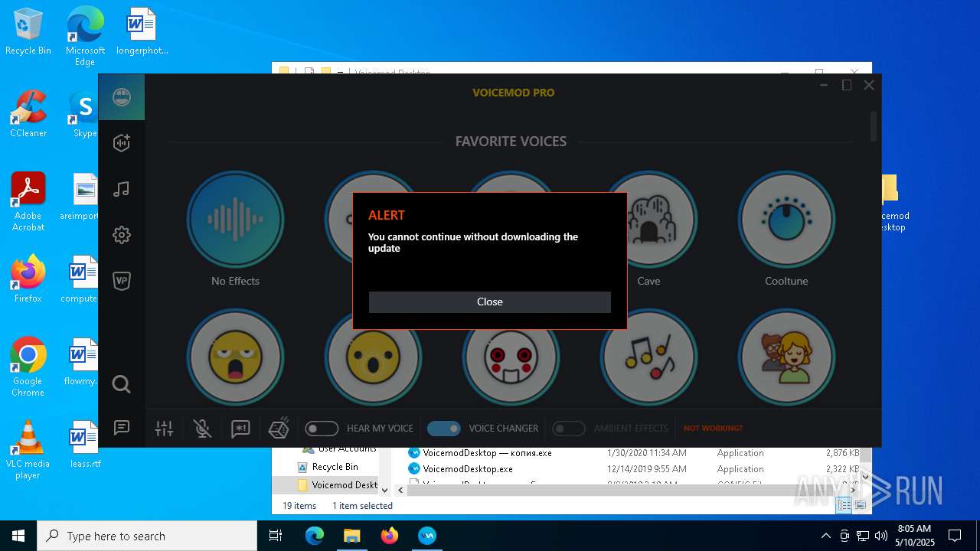Screen dimensions: 980x551
Task: Switch Explorer to details view icon
Action: (x=843, y=505)
